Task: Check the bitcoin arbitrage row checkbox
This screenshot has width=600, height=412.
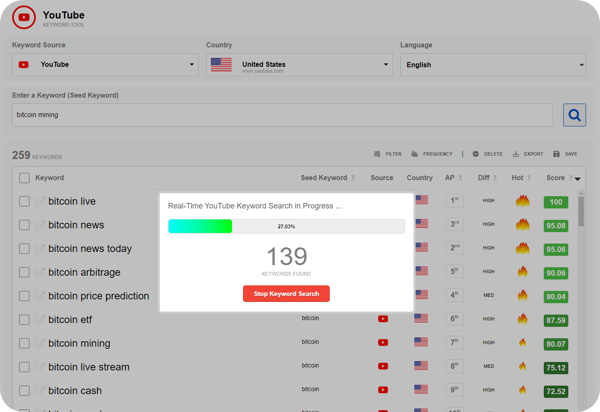Action: pos(24,272)
